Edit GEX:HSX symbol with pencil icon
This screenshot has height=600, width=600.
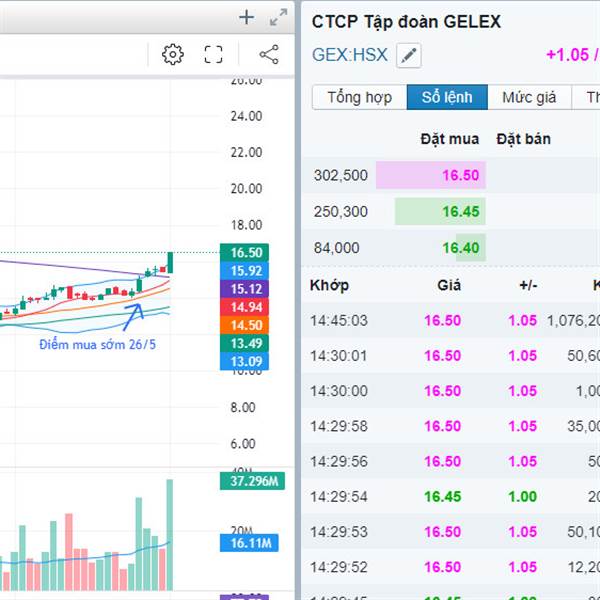(x=409, y=55)
